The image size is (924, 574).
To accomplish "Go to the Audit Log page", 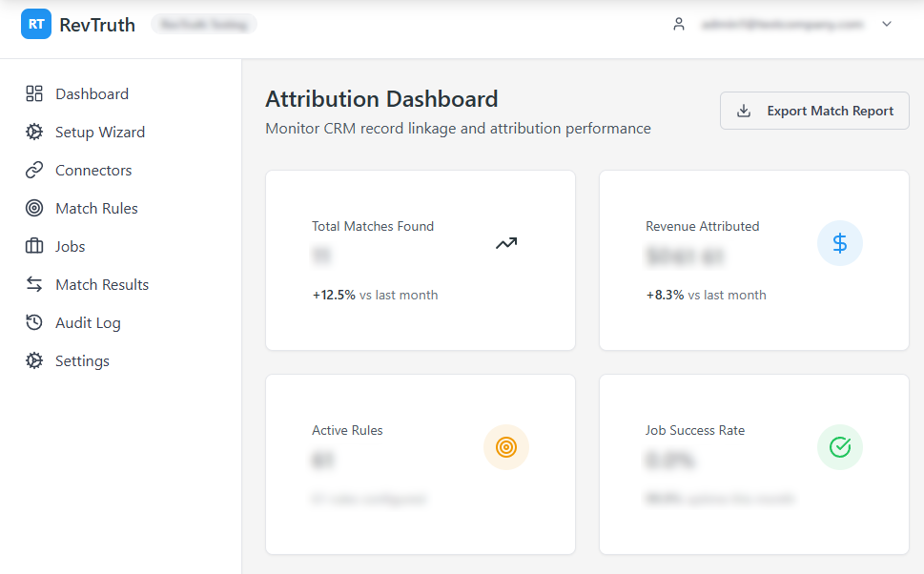I will tap(88, 322).
